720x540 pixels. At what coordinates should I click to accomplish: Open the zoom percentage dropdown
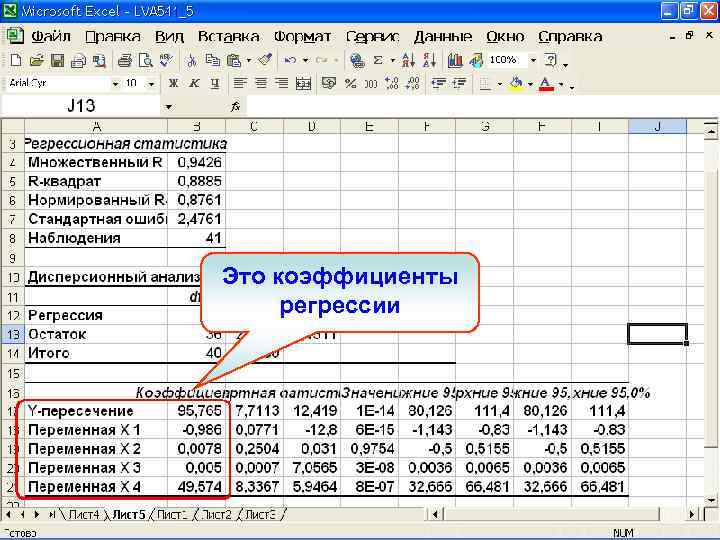click(533, 60)
